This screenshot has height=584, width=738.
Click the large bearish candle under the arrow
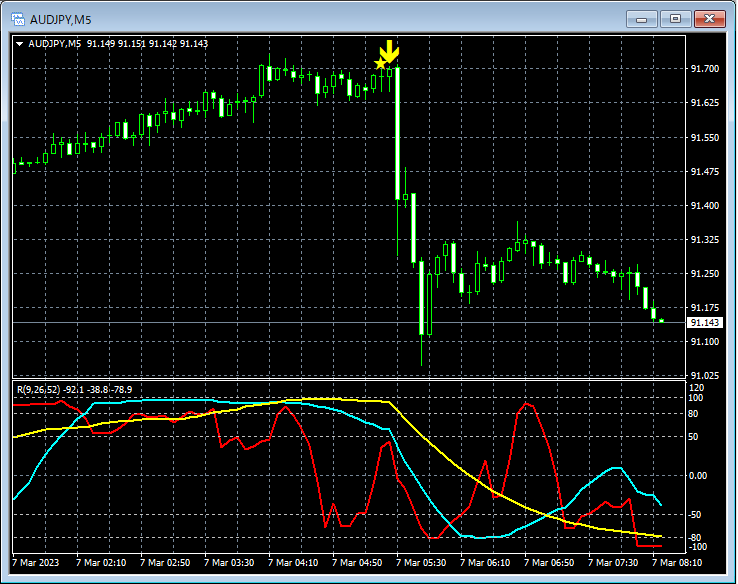pos(398,133)
